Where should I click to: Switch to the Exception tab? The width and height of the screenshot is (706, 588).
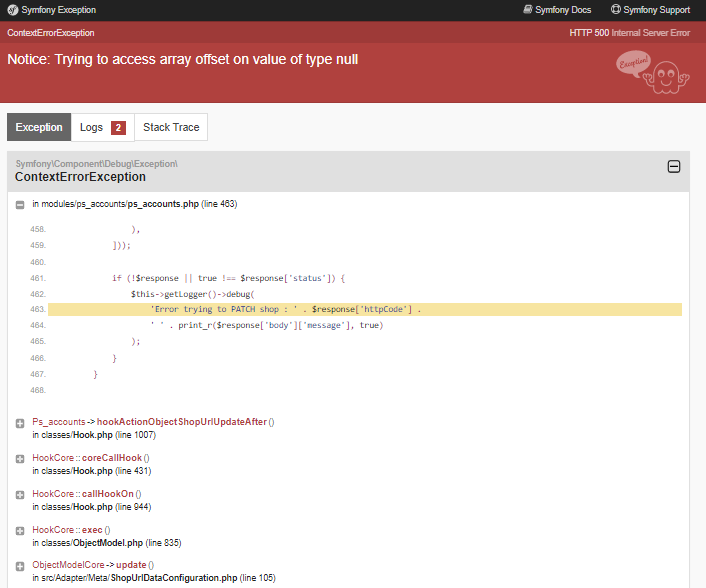[x=39, y=127]
